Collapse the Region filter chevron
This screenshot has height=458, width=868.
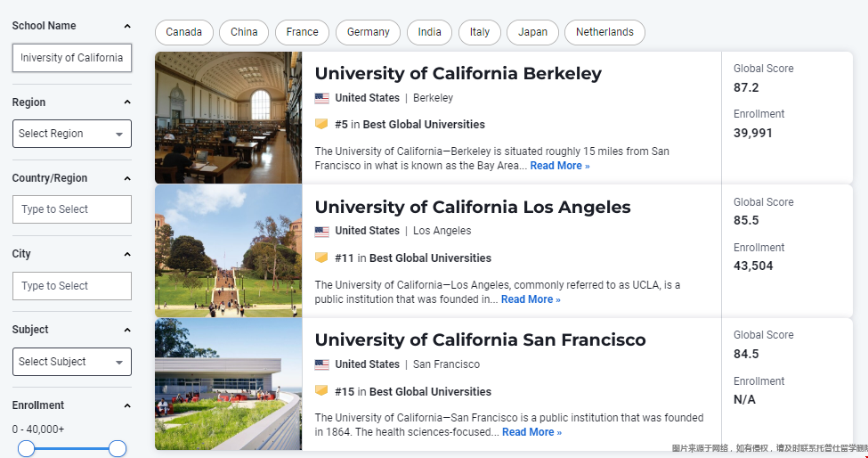(x=127, y=102)
